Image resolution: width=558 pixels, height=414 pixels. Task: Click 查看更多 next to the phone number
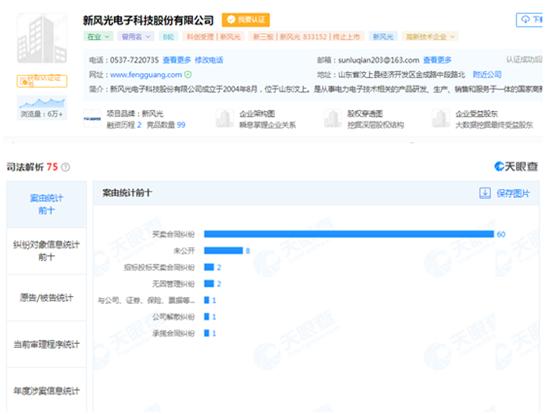[177, 60]
